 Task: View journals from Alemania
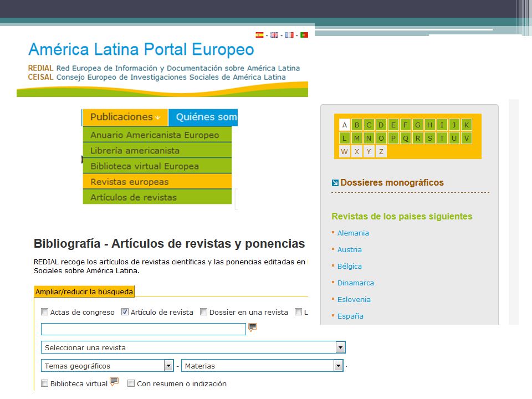tap(353, 233)
